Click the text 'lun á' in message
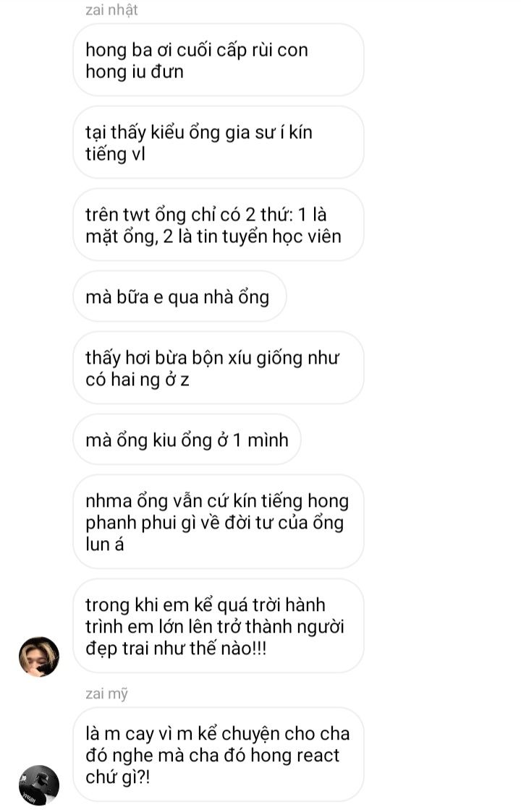521x812 pixels. 105,544
